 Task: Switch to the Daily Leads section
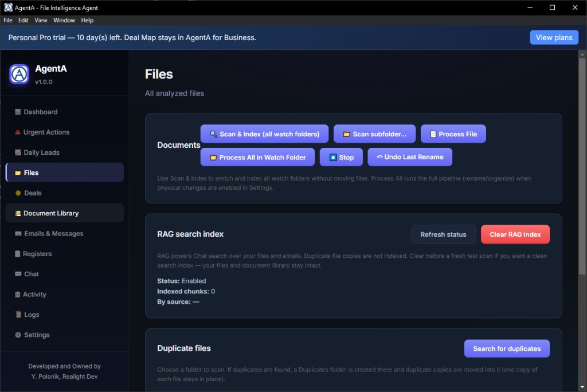[64, 152]
